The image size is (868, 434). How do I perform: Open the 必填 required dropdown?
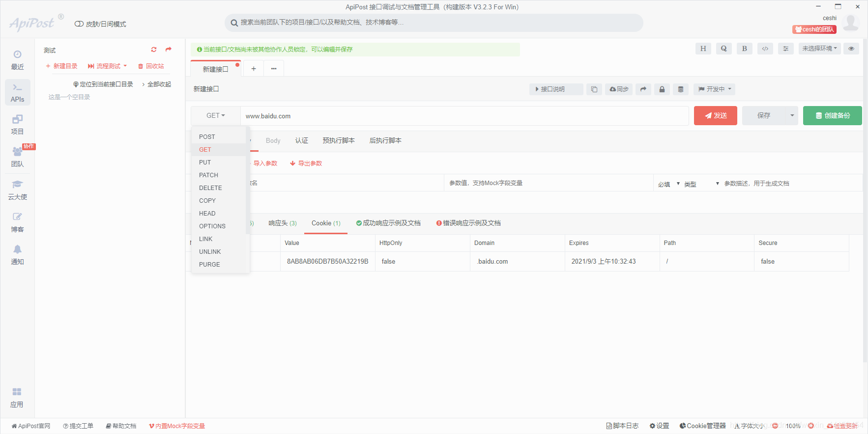[x=669, y=184]
